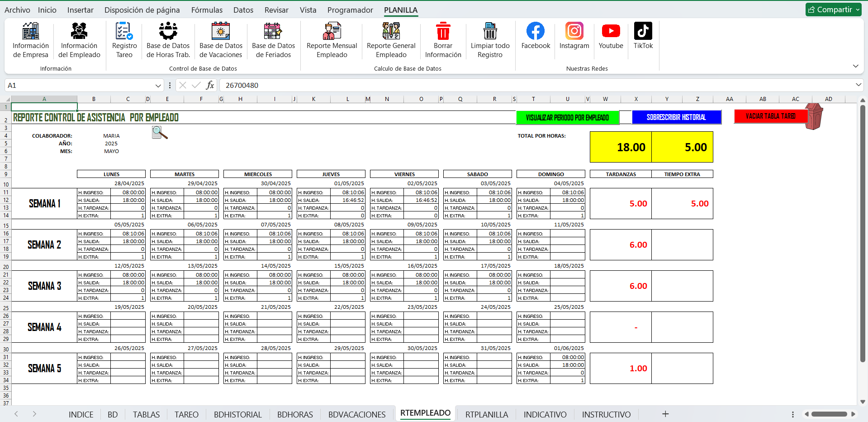The image size is (868, 422).
Task: Collapse the ribbon using chevron
Action: 855,66
